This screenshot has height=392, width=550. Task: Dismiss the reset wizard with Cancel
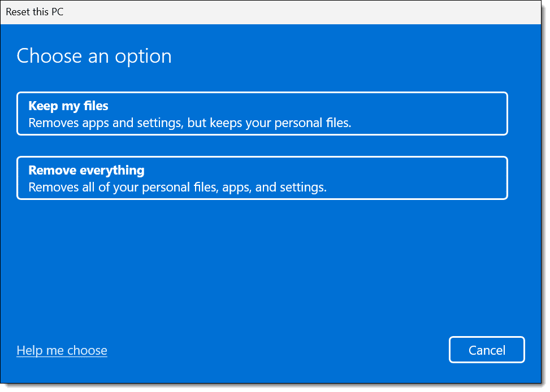487,350
